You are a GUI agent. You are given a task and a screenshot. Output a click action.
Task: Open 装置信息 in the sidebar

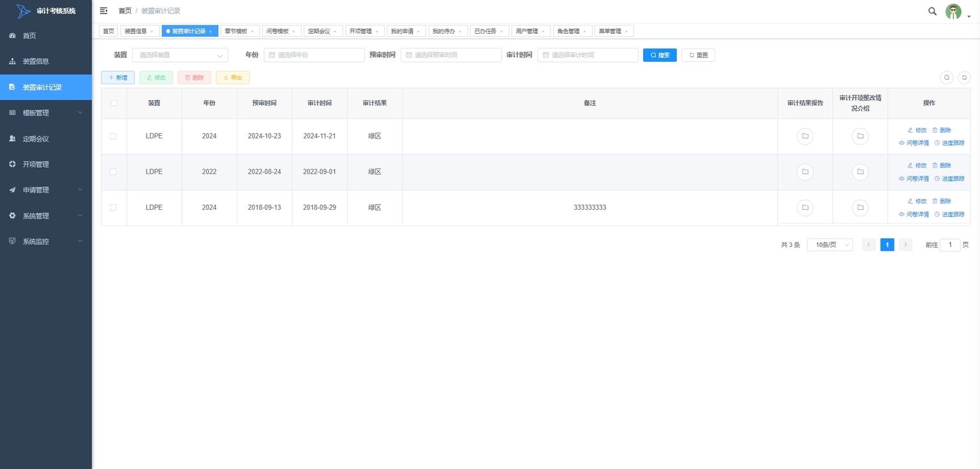coord(46,61)
